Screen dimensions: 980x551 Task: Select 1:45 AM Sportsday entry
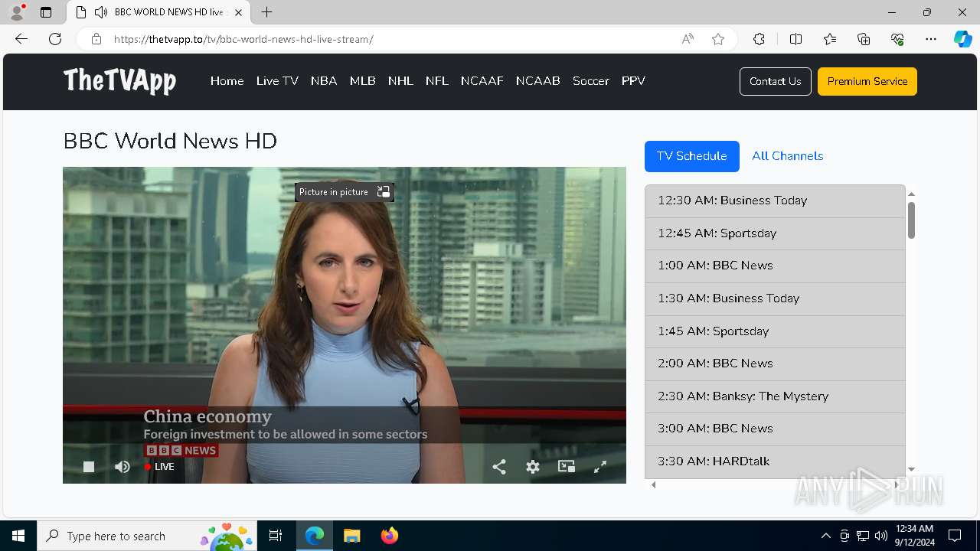coord(775,331)
